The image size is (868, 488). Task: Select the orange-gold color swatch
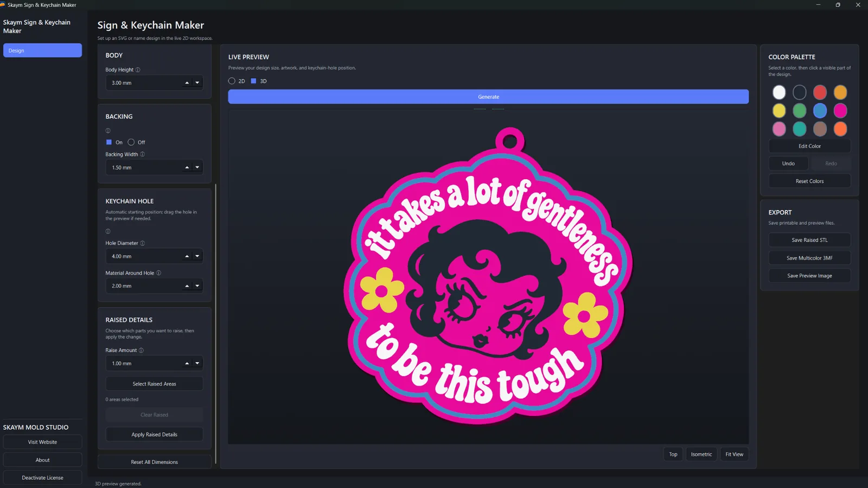click(x=840, y=92)
